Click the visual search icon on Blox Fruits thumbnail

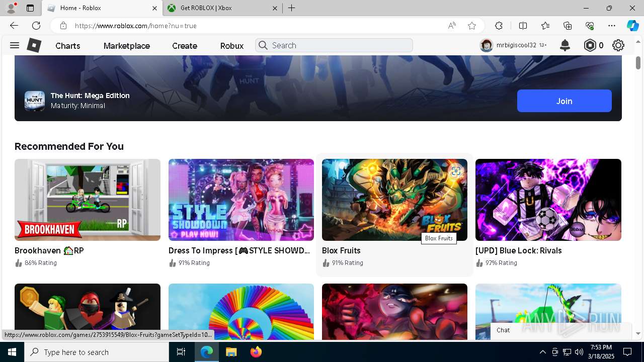[456, 171]
